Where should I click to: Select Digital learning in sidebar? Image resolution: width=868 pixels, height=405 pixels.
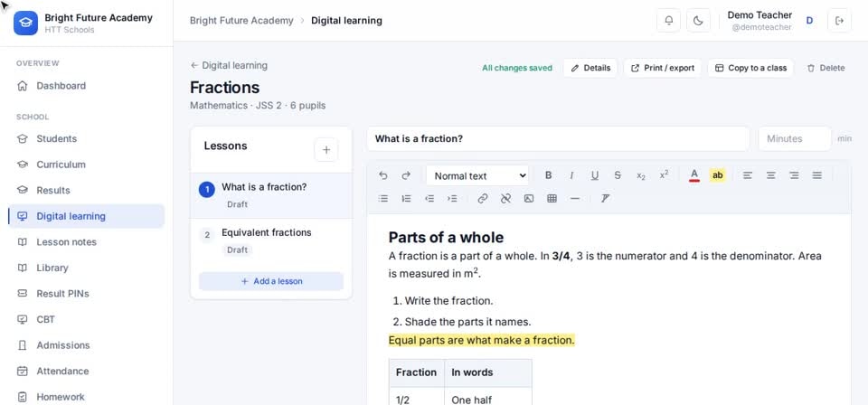(87, 216)
